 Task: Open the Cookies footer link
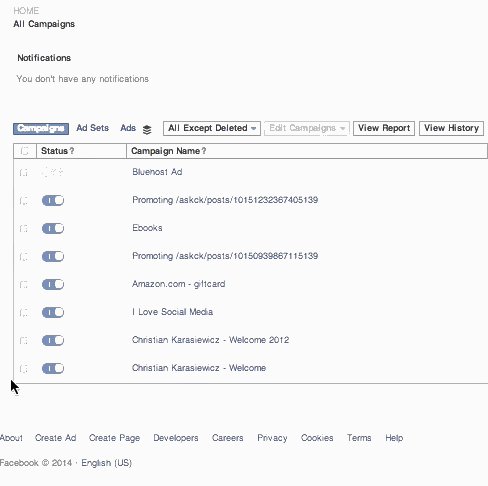click(317, 438)
